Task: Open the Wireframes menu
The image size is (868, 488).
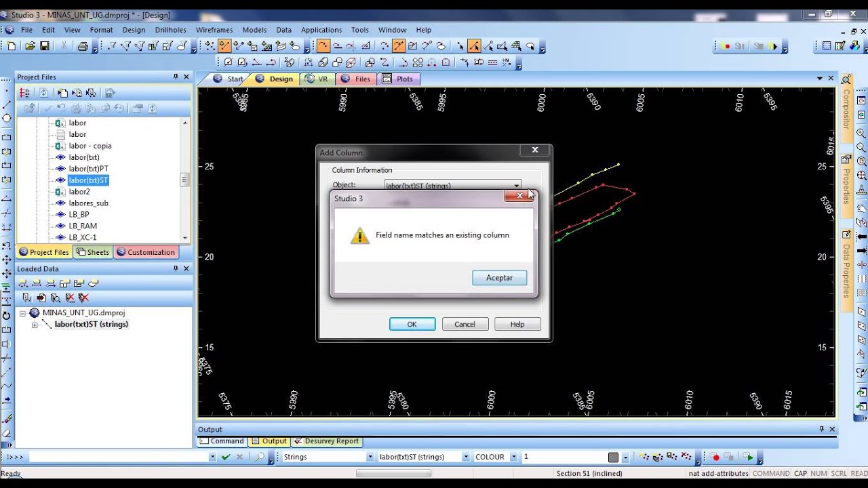Action: point(214,30)
